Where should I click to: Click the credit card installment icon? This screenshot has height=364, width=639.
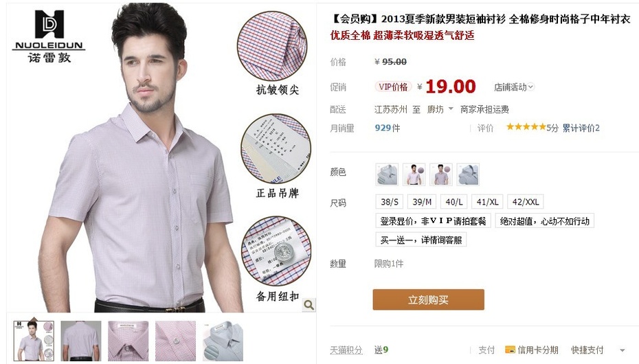[x=510, y=350]
